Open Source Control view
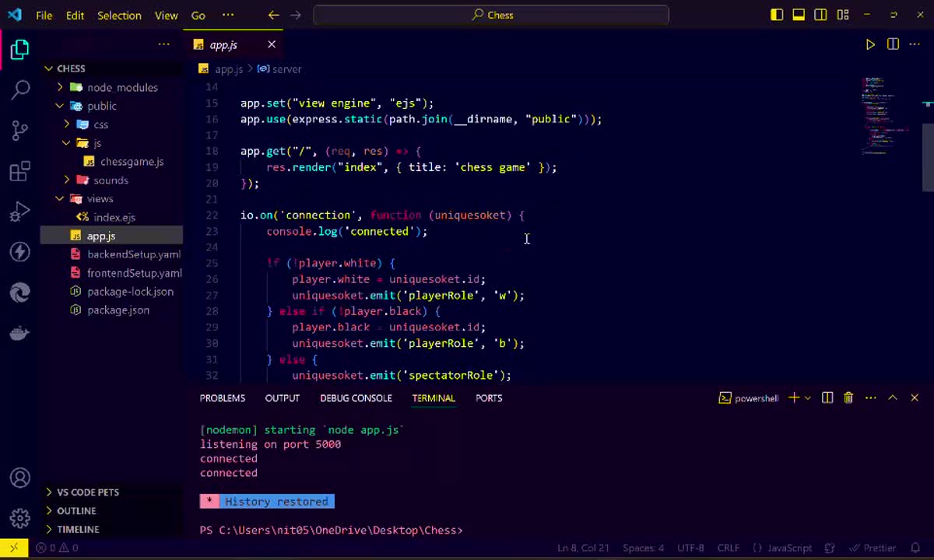Image resolution: width=934 pixels, height=560 pixels. [x=20, y=130]
